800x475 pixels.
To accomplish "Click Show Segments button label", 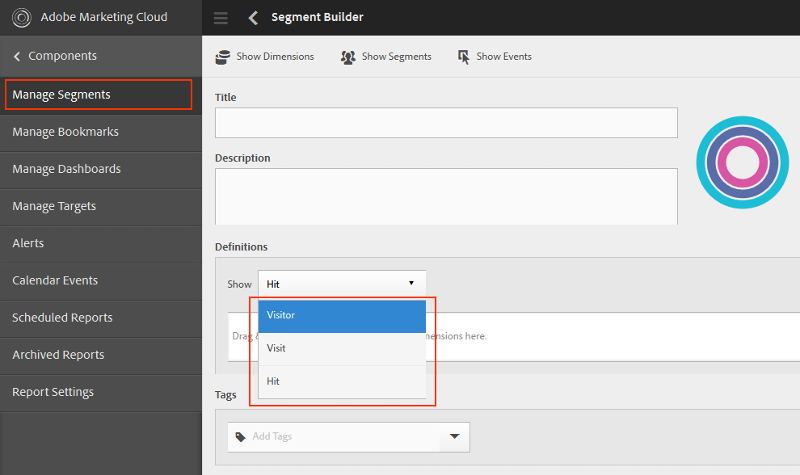I will (x=396, y=57).
